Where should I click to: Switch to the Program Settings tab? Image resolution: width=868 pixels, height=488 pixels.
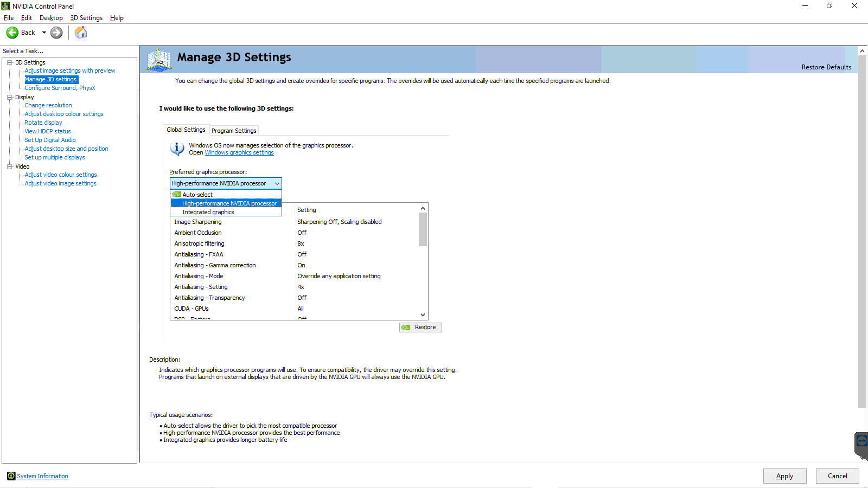(234, 131)
